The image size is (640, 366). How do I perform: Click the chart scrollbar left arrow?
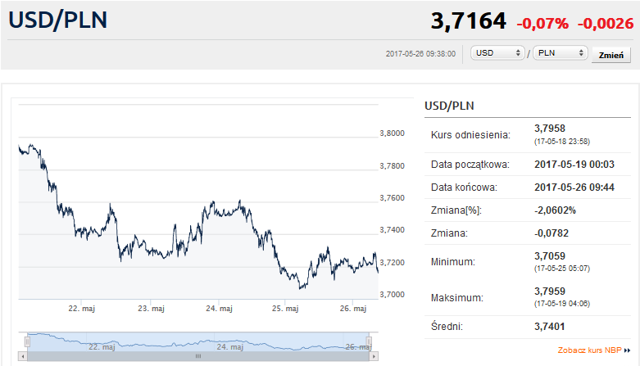(x=23, y=356)
